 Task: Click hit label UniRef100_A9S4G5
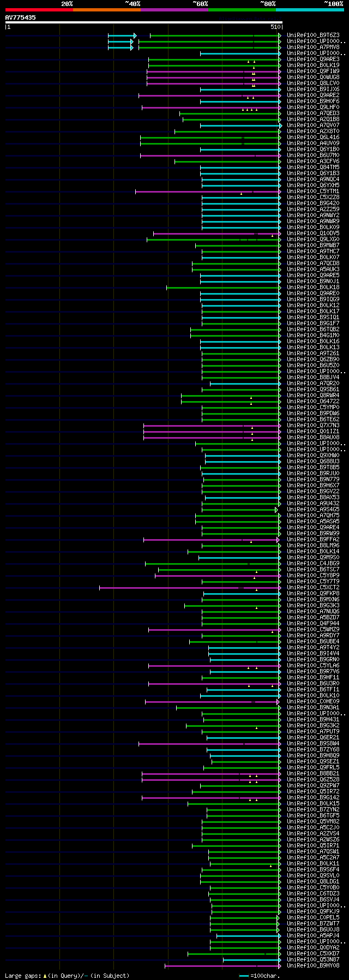(x=313, y=510)
